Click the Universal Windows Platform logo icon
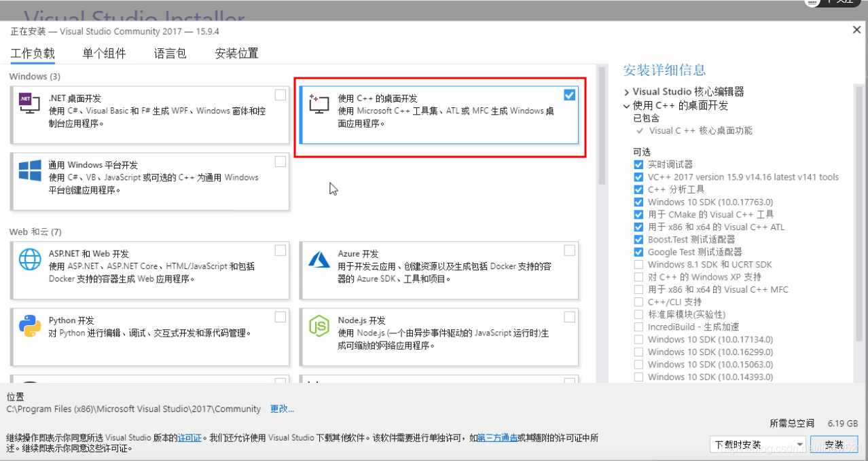The height and width of the screenshot is (461, 868). point(30,170)
